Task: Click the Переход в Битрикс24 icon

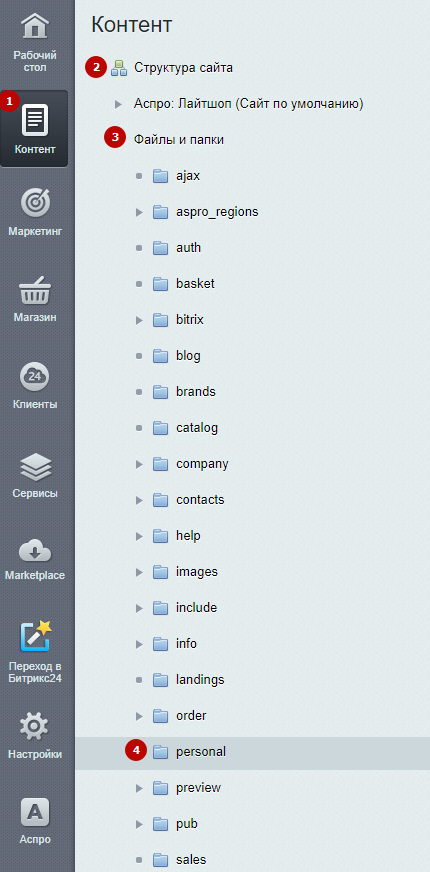Action: click(36, 635)
